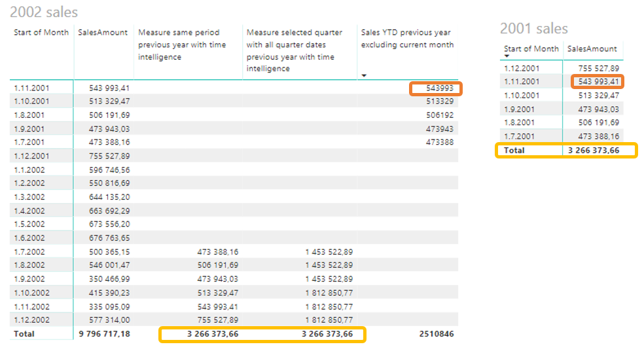Select the '2001 sales' table title
This screenshot has width=644, height=353.
coord(533,28)
